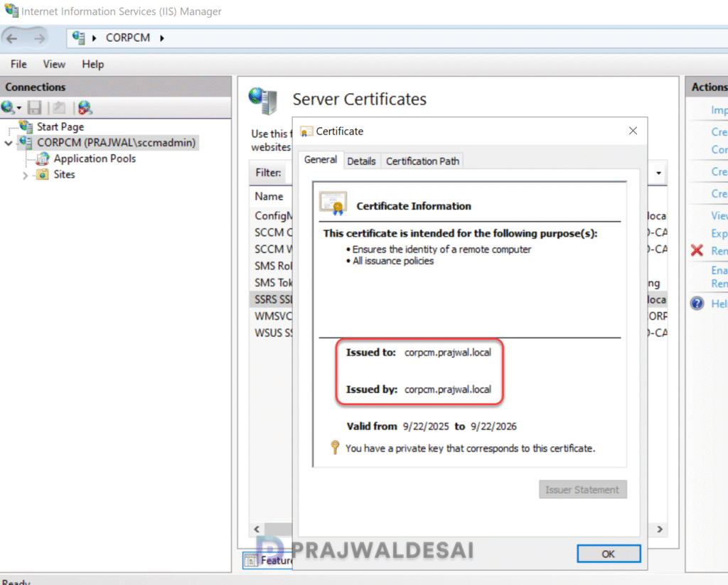
Task: Click the Server Certificates page icon
Action: 264,100
